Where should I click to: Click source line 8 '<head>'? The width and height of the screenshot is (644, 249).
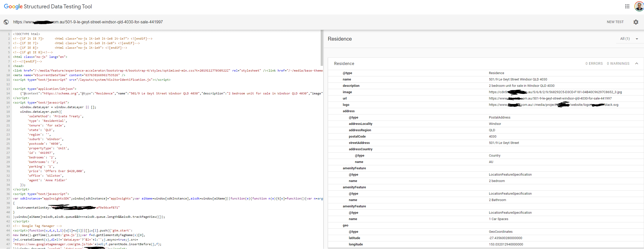click(18, 66)
